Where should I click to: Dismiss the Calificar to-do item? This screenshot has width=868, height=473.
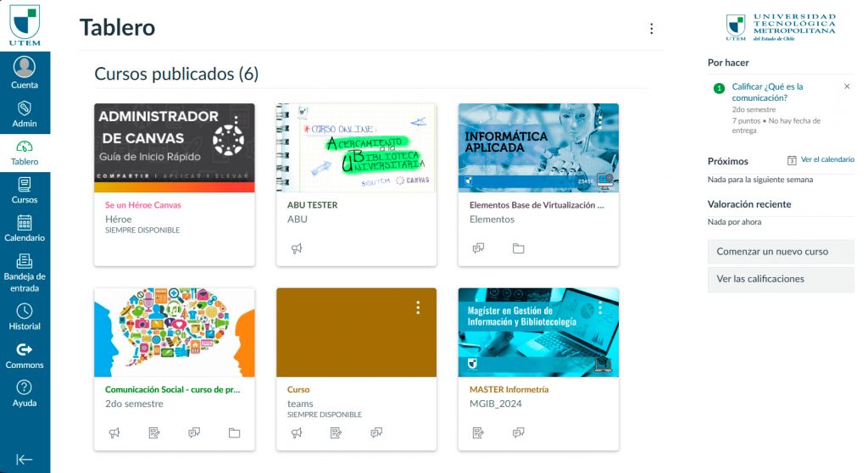coord(847,86)
